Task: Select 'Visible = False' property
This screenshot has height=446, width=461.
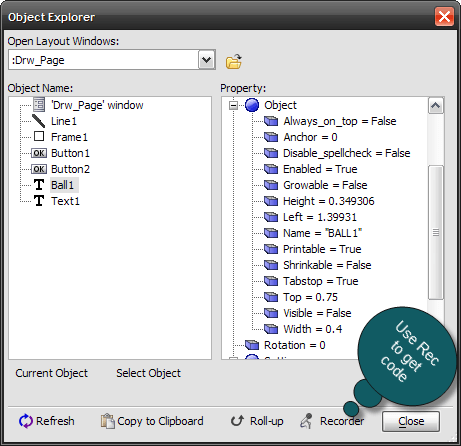Action: tap(317, 313)
